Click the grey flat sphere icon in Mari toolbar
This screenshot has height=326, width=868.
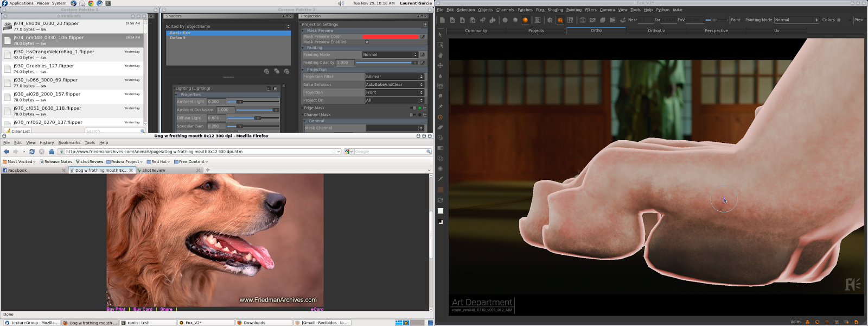[x=505, y=20]
